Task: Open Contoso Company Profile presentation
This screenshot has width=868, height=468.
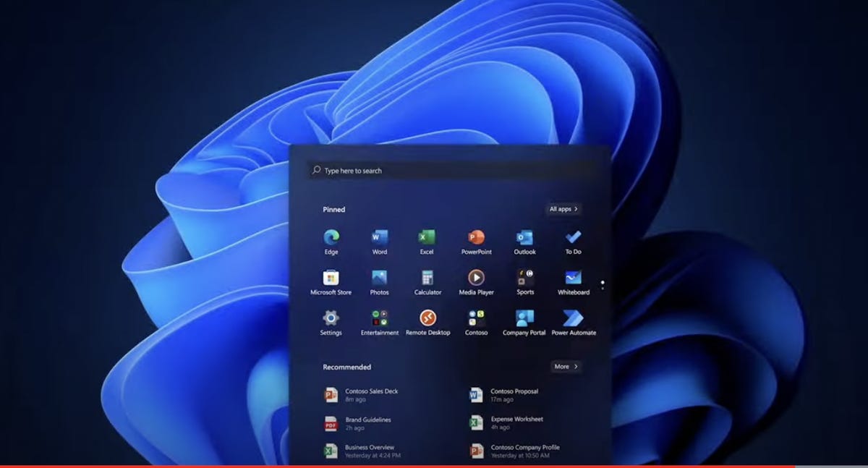Action: (x=515, y=451)
